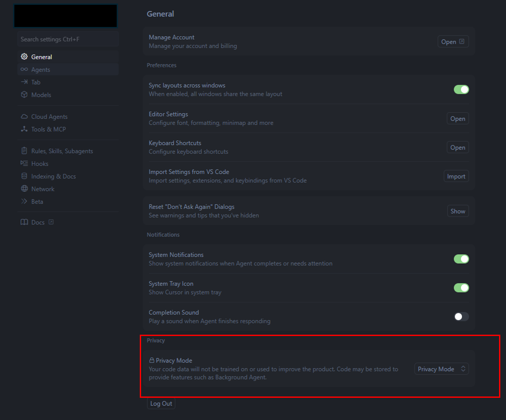Select Cloud Agents in the sidebar
The width and height of the screenshot is (506, 420).
click(68, 117)
